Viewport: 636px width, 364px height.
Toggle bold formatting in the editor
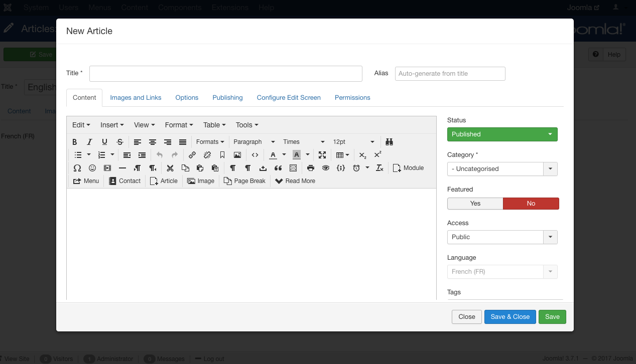click(x=75, y=142)
